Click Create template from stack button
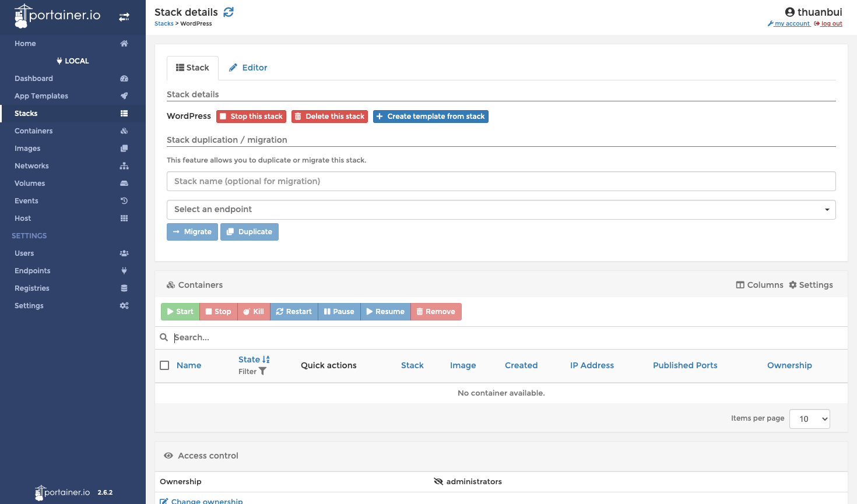Image resolution: width=857 pixels, height=504 pixels. coord(431,117)
